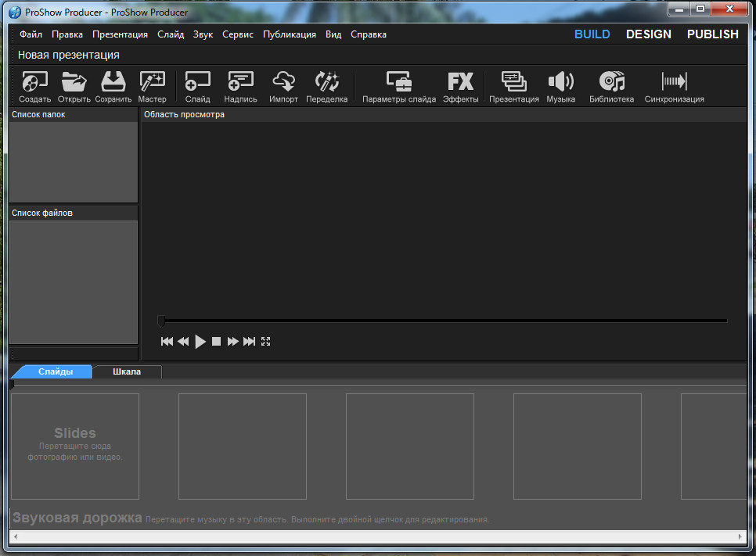Toggle fullscreen preview icon
This screenshot has width=756, height=556.
266,342
